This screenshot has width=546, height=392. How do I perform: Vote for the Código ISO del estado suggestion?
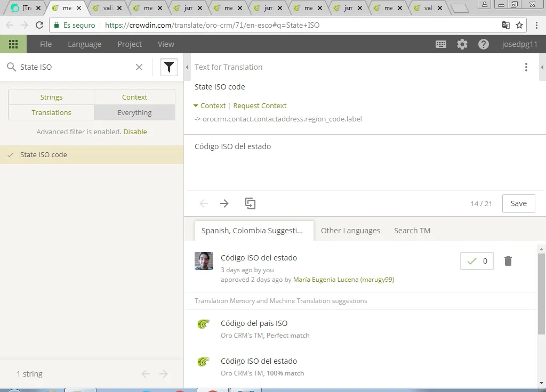point(477,261)
